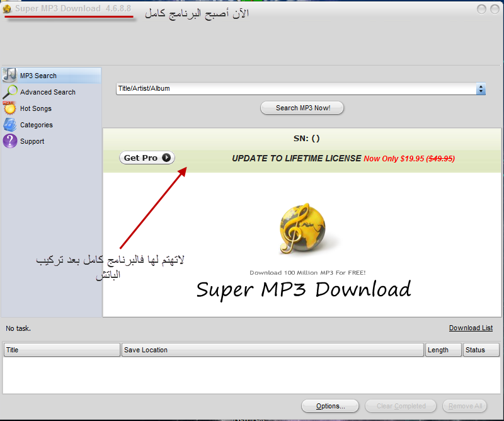The image size is (504, 421).
Task: Click the Clear Completed button
Action: pyautogui.click(x=401, y=406)
